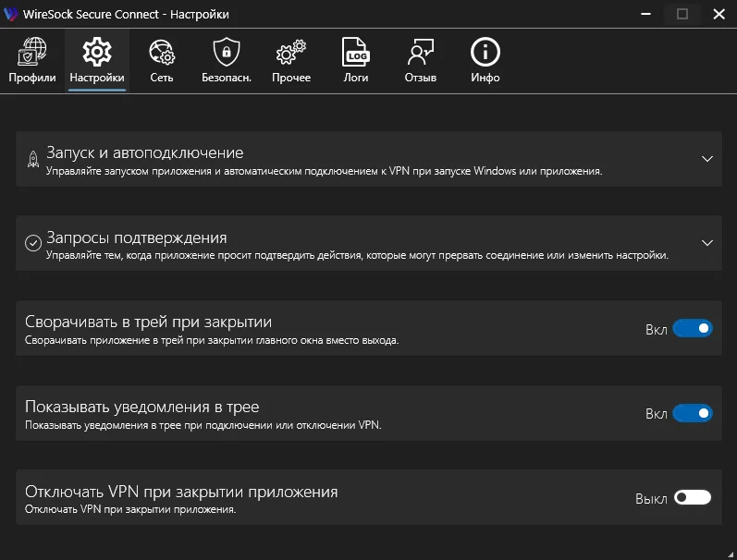Open the Прочее gears icon

(x=291, y=52)
